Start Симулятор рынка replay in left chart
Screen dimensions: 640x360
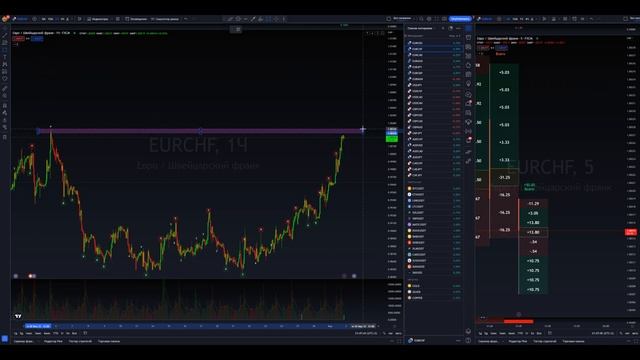pos(165,19)
